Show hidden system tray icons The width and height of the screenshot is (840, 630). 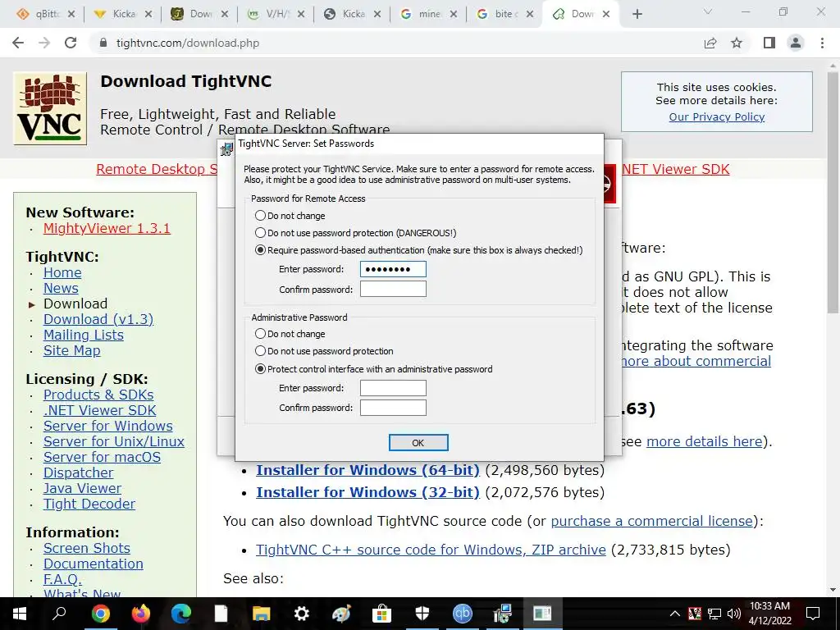tap(675, 614)
